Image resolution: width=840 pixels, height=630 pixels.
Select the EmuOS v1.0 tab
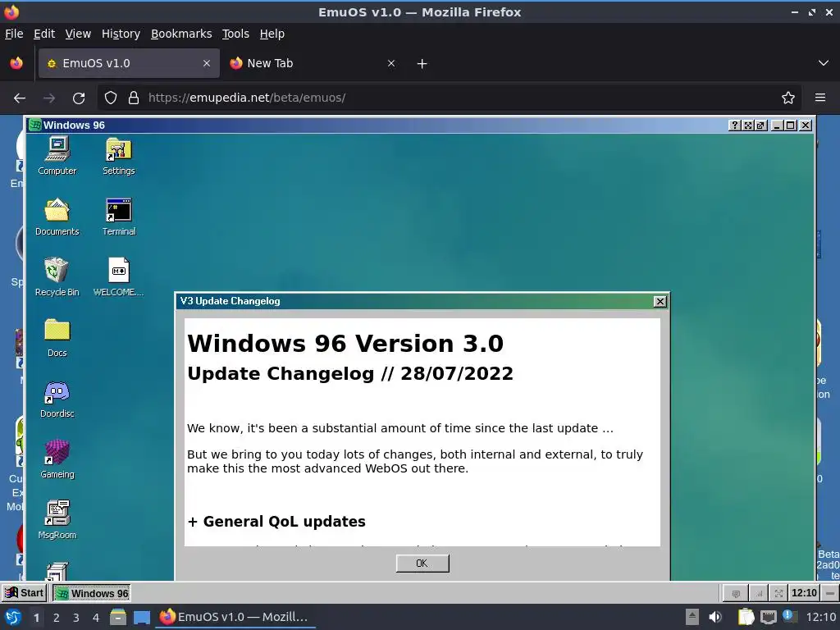129,63
